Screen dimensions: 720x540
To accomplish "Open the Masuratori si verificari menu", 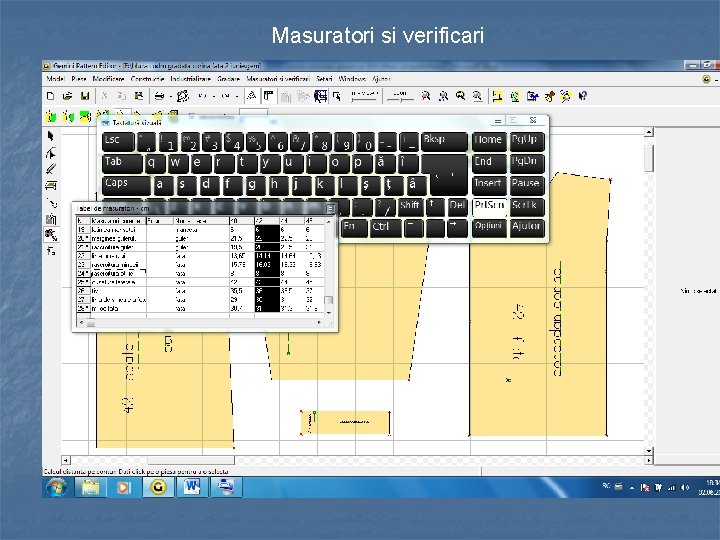I will 277,78.
